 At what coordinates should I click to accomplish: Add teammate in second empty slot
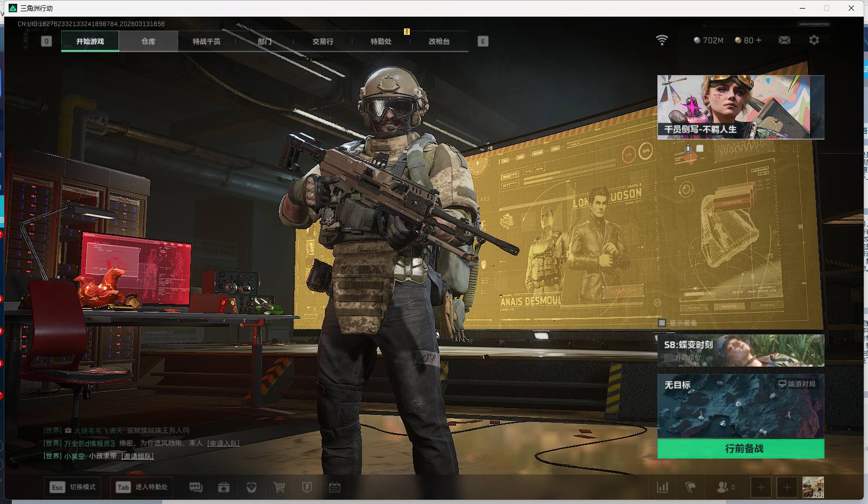click(x=787, y=487)
